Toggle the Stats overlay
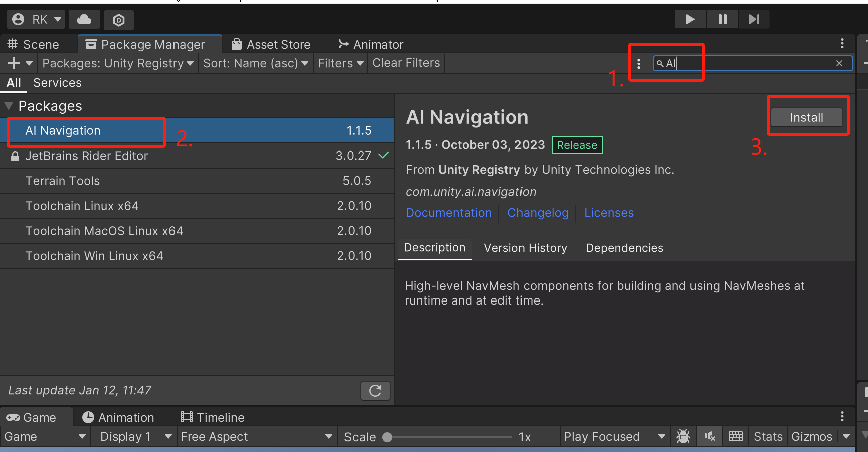This screenshot has width=868, height=452. pos(768,437)
